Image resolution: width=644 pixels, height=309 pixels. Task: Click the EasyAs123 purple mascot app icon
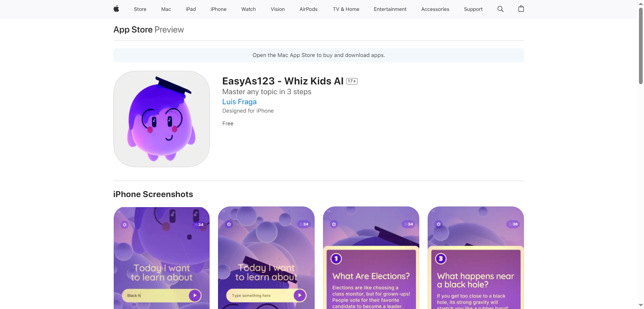click(162, 119)
